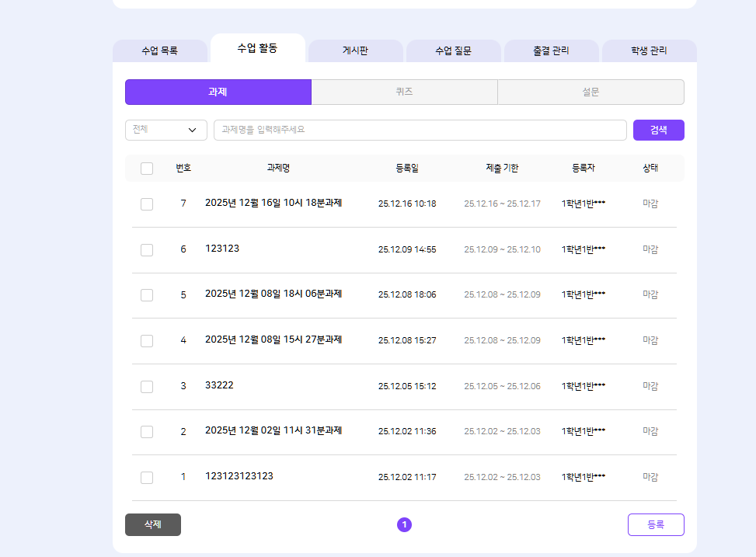Check the box for assignment 123123123123
Image resolution: width=756 pixels, height=557 pixels.
tap(147, 478)
